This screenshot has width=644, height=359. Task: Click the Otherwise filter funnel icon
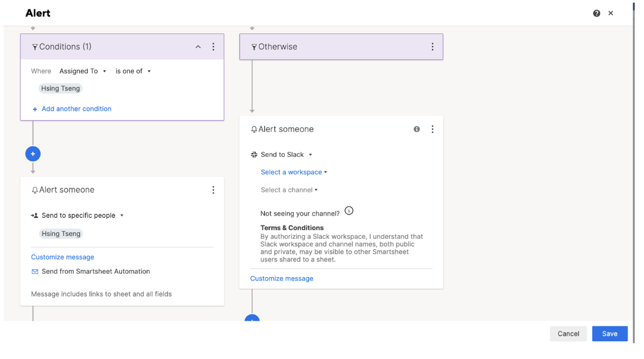coord(254,47)
